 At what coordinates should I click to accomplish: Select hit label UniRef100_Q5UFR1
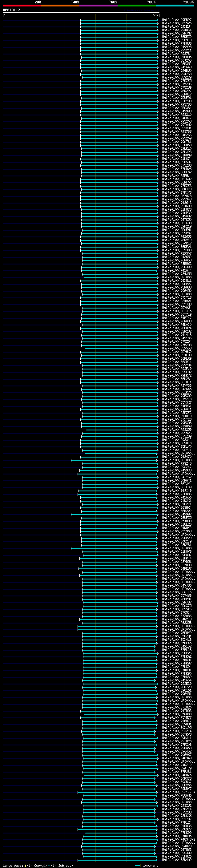click(177, 98)
